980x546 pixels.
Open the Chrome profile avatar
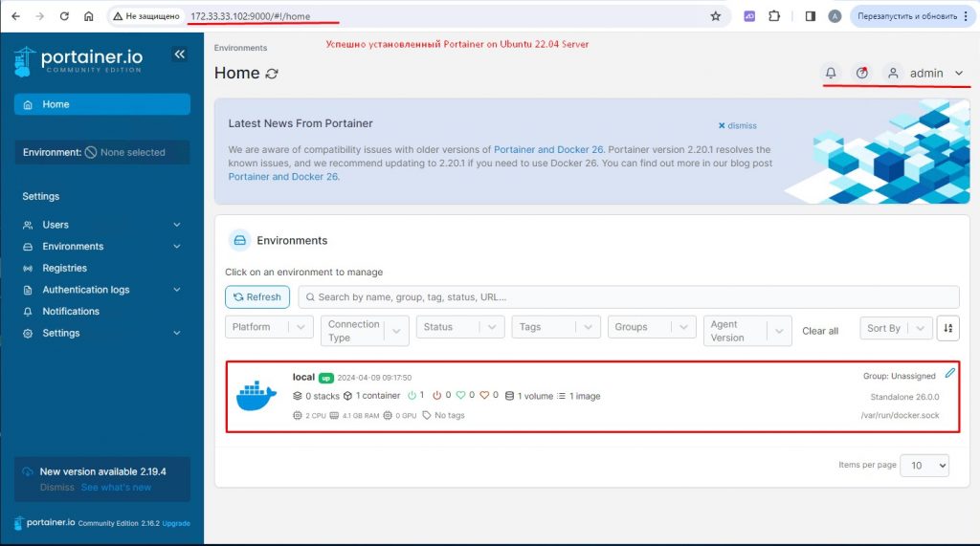tap(835, 16)
